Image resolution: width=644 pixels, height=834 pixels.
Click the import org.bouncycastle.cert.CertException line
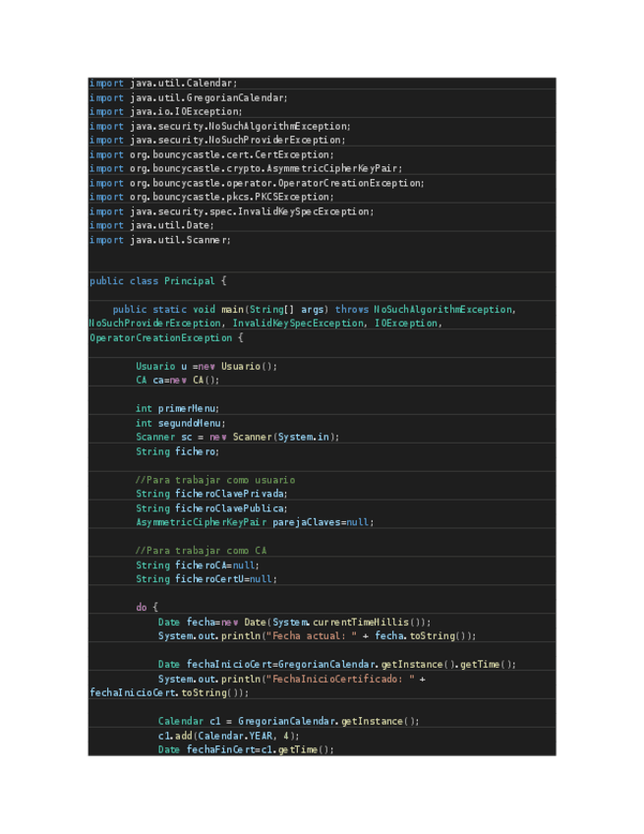(211, 154)
